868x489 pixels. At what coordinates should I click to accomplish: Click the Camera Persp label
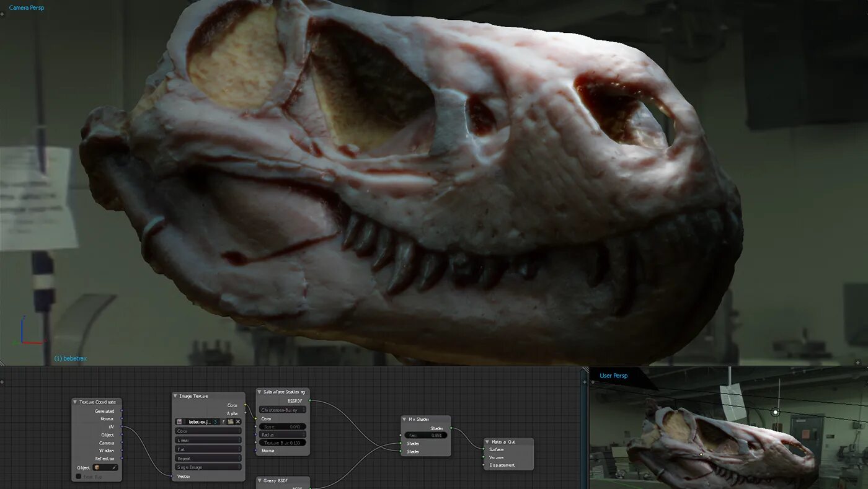27,8
